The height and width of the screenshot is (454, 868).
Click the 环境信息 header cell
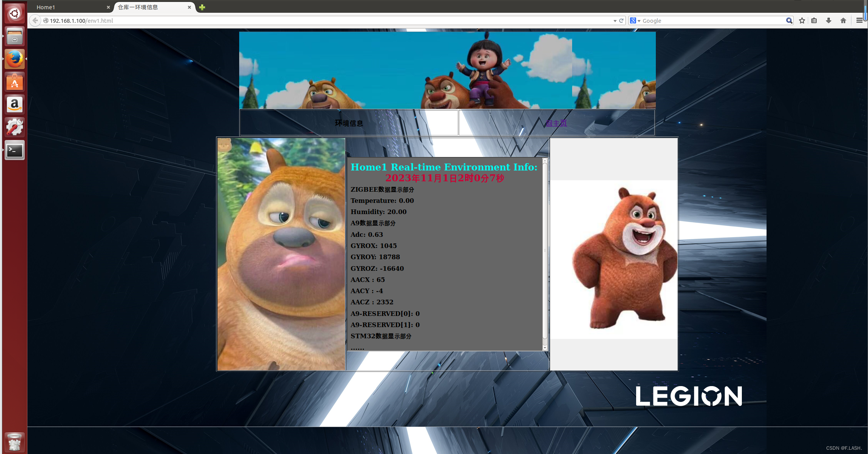point(349,123)
